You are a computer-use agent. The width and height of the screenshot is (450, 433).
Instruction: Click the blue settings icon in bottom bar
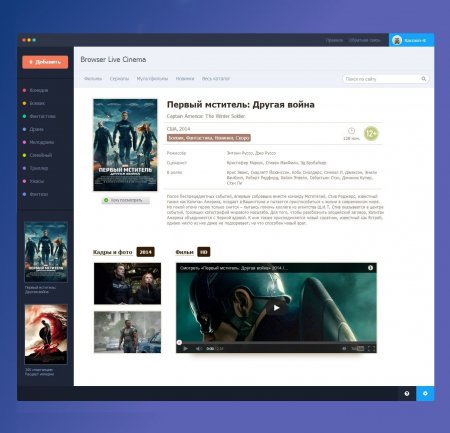click(x=425, y=394)
